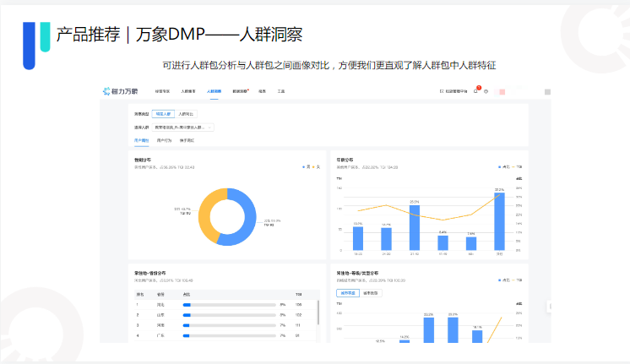
Task: Click the 8.4% bar in age chart
Action: pos(443,242)
